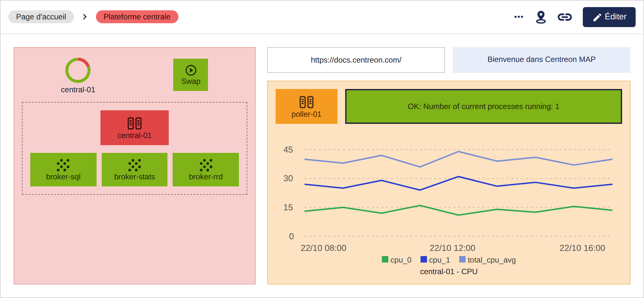The width and height of the screenshot is (644, 298).
Task: Click the 30 y-axis value
Action: pyautogui.click(x=288, y=178)
